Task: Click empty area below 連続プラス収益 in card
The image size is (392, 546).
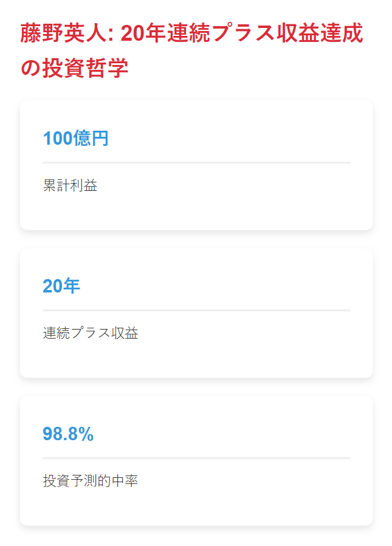Action: click(196, 359)
